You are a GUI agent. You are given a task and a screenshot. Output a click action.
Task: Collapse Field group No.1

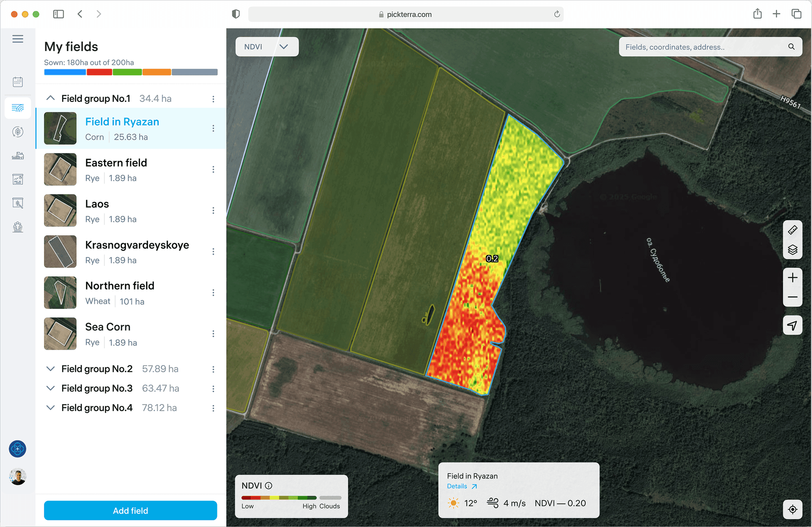[x=50, y=98]
